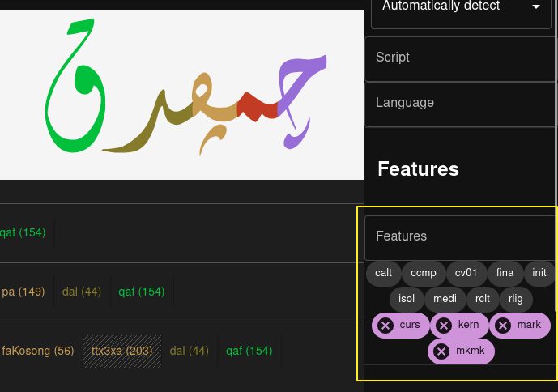The image size is (558, 392).
Task: Select the ttx3xa (203) glyph cell
Action: click(122, 352)
